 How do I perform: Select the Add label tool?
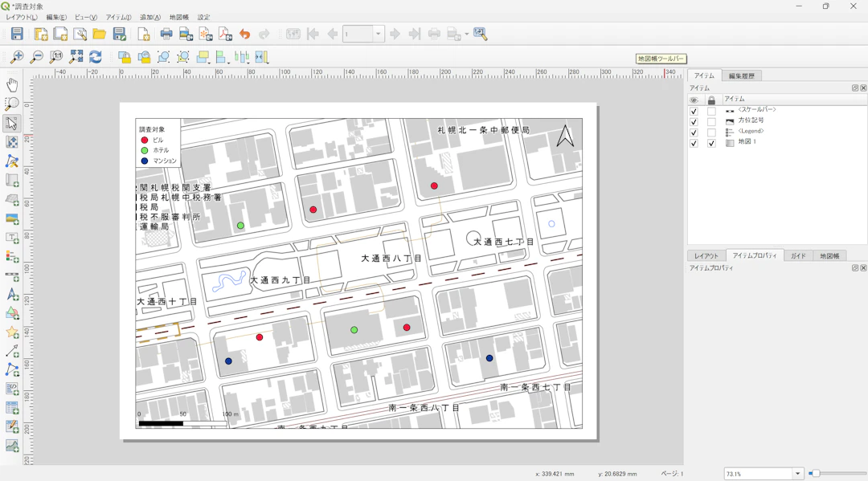click(x=11, y=238)
